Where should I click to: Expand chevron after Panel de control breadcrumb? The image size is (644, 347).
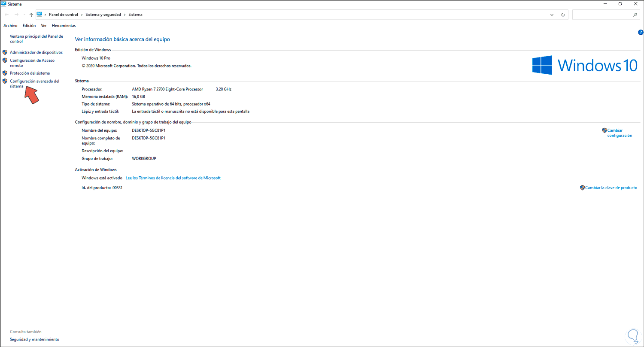point(82,15)
